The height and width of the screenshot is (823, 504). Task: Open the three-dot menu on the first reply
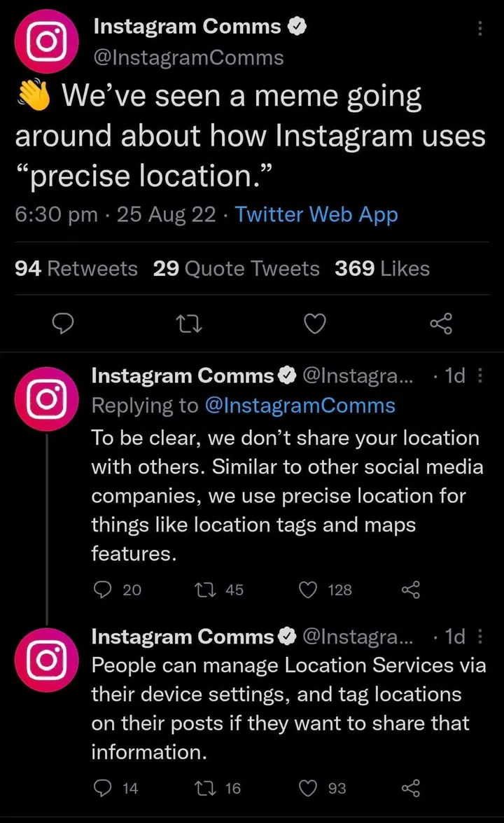[480, 376]
